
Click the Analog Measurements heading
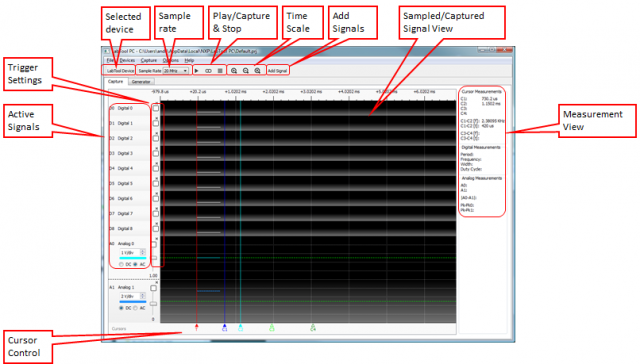(x=482, y=178)
